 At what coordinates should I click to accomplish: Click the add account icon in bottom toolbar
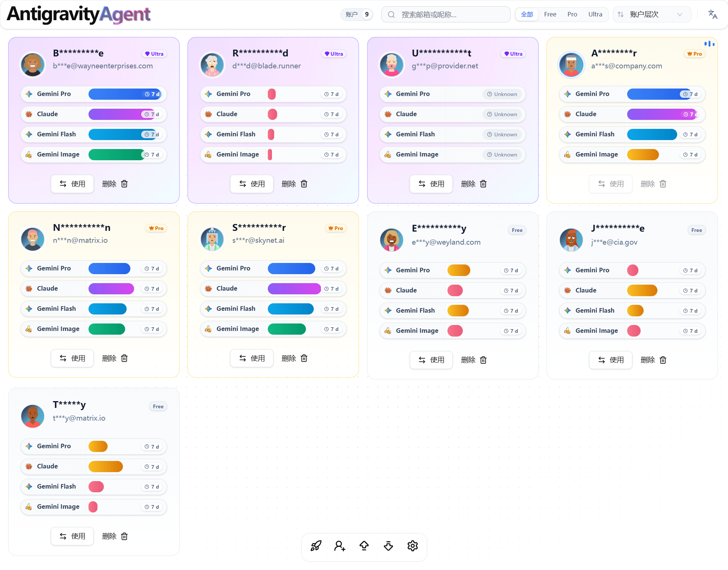point(340,546)
